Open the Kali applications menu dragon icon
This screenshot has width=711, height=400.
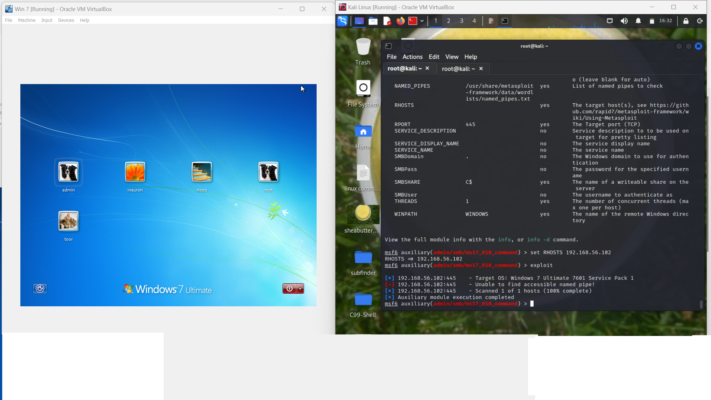click(342, 21)
